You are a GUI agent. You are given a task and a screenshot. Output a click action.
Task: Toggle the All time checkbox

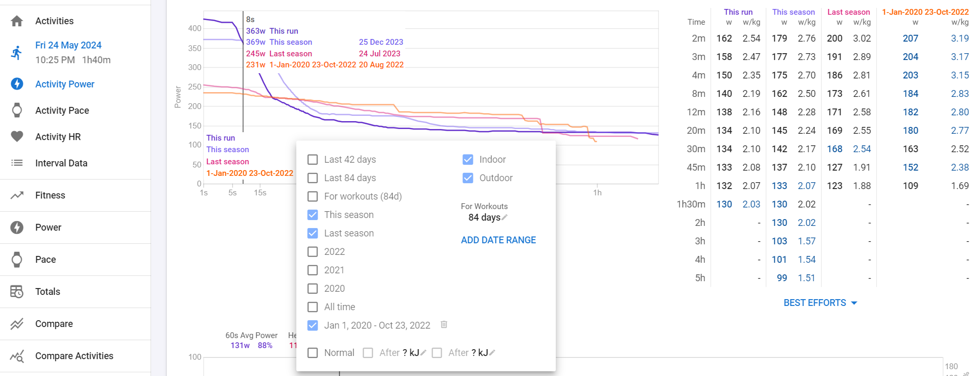pos(313,307)
